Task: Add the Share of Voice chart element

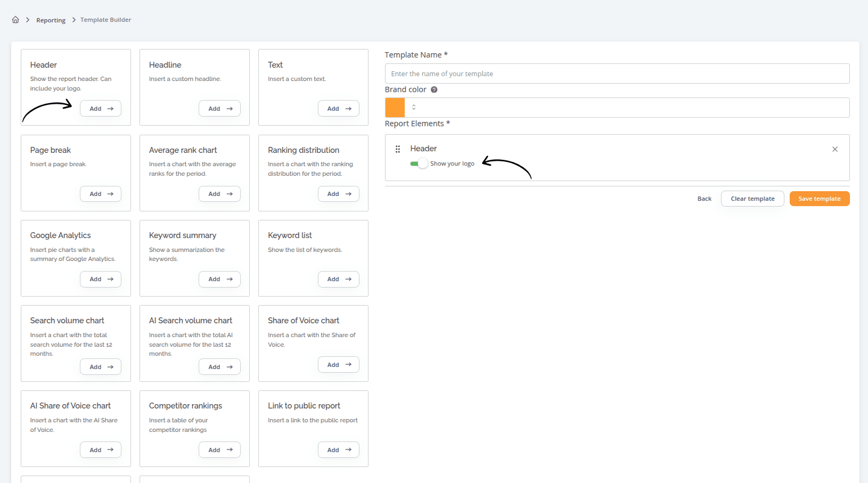Action: pyautogui.click(x=339, y=365)
